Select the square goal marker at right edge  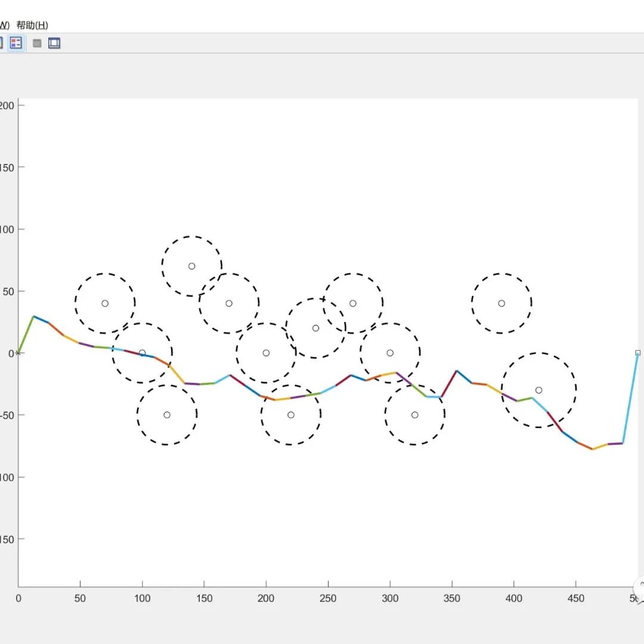(x=638, y=353)
